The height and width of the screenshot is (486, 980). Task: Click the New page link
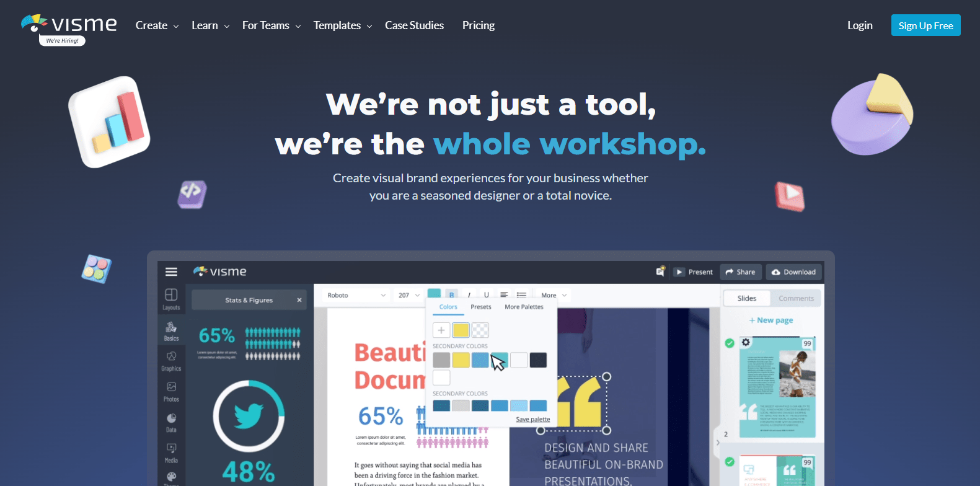pos(771,320)
